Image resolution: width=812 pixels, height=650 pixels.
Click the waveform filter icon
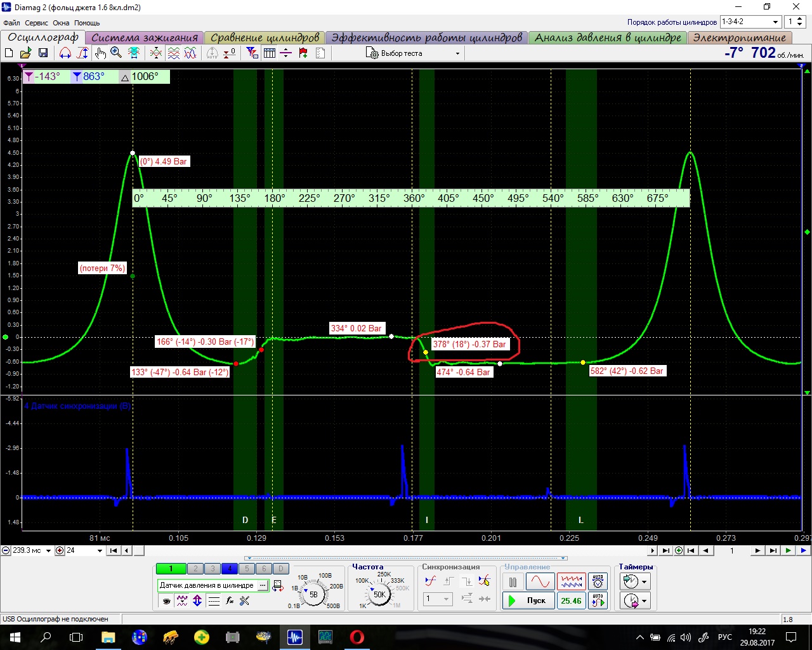coord(182,600)
